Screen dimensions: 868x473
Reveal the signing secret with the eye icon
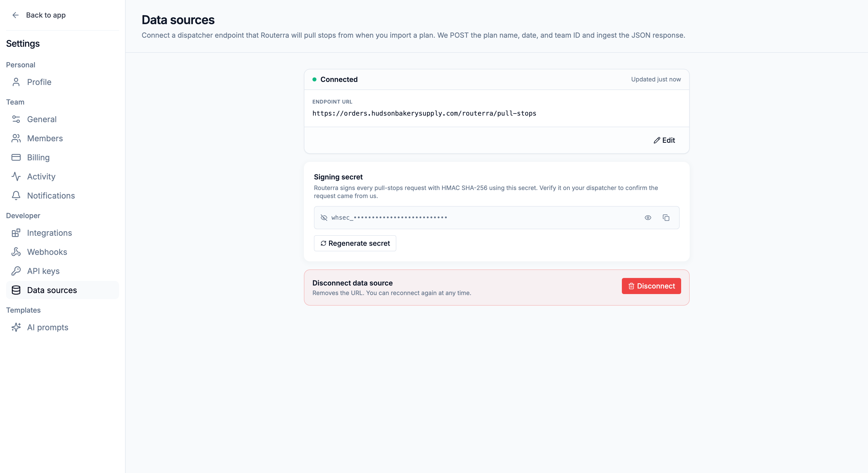[x=648, y=218]
